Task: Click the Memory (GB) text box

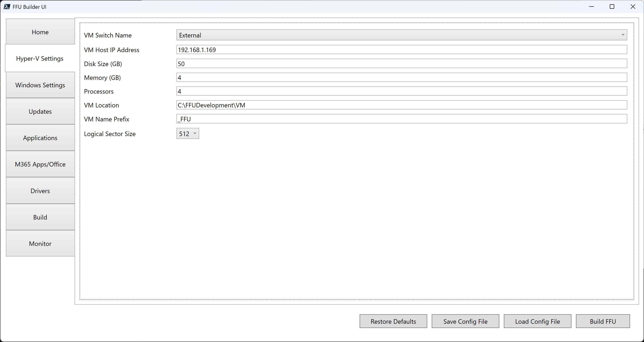Action: (402, 78)
